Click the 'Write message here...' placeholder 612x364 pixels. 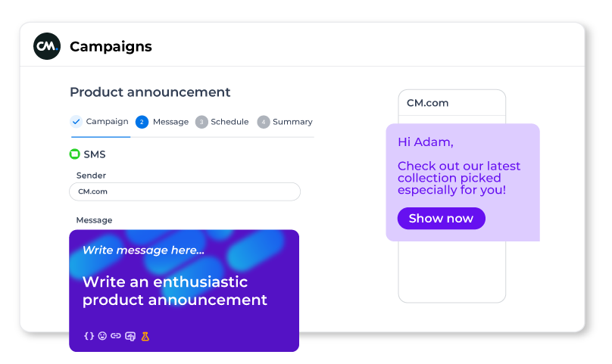tap(143, 250)
